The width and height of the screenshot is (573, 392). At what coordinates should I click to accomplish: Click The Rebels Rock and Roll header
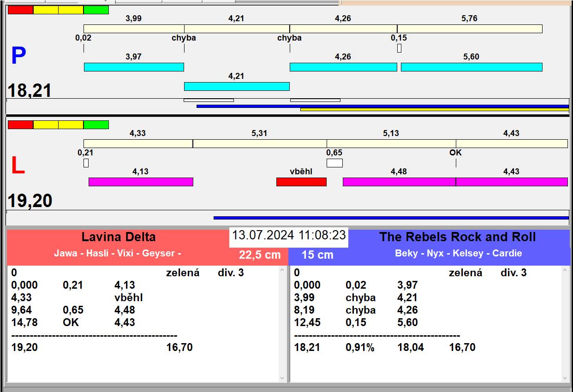pyautogui.click(x=457, y=237)
